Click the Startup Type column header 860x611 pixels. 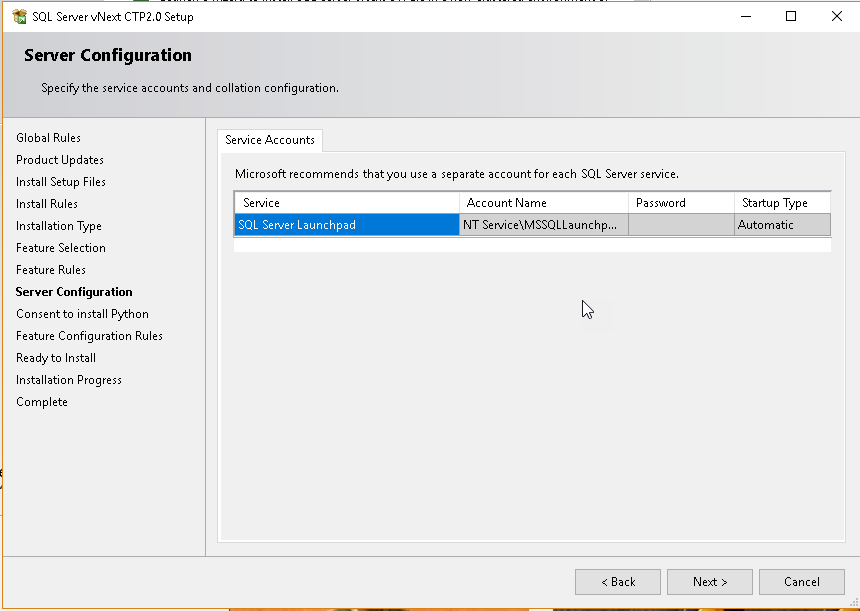pos(781,203)
